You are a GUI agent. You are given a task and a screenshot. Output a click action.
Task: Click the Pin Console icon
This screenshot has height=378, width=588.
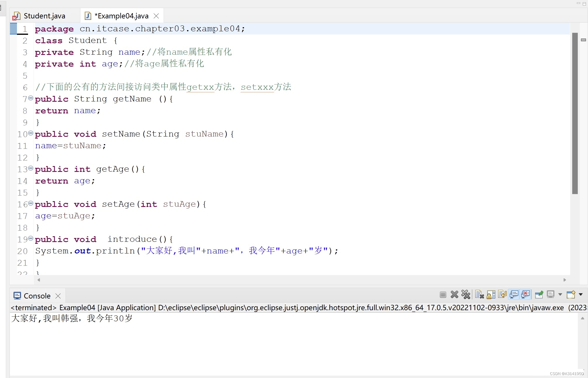click(x=539, y=295)
